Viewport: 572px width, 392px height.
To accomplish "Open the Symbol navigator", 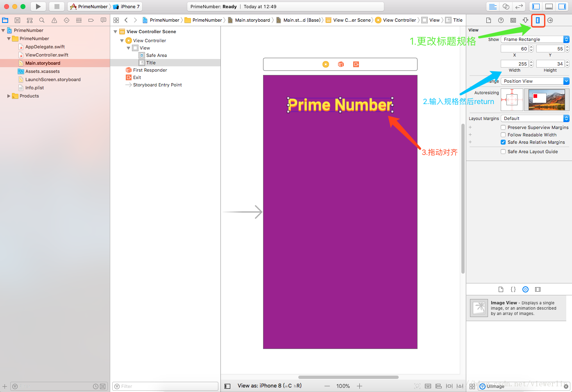I will pyautogui.click(x=30, y=20).
